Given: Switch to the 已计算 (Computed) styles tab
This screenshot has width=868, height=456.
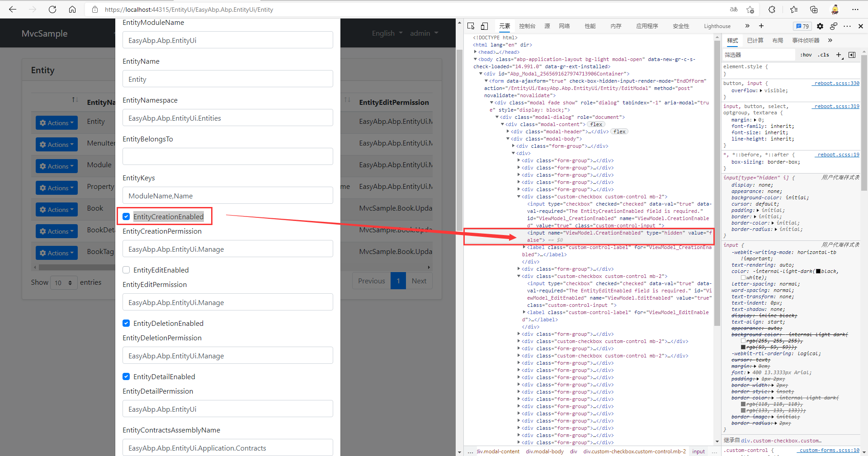Looking at the screenshot, I should [x=755, y=40].
